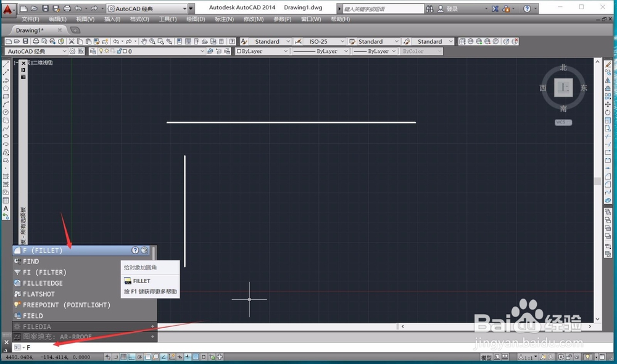This screenshot has width=617, height=364.
Task: Select the Polygon tool in the draw toolbar
Action: (x=6, y=88)
